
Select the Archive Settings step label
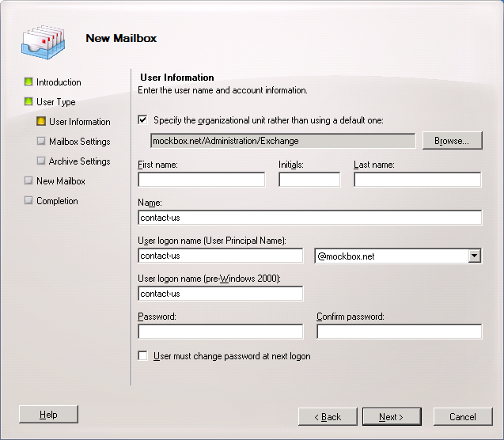(79, 161)
